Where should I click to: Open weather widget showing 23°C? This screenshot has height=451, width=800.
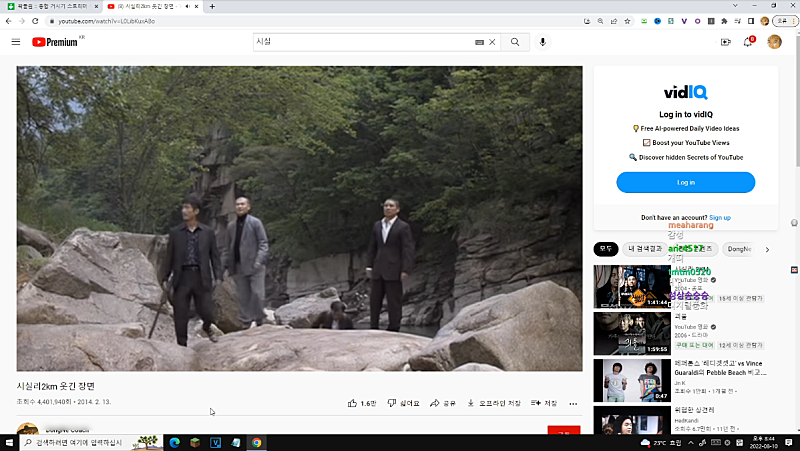pos(662,442)
